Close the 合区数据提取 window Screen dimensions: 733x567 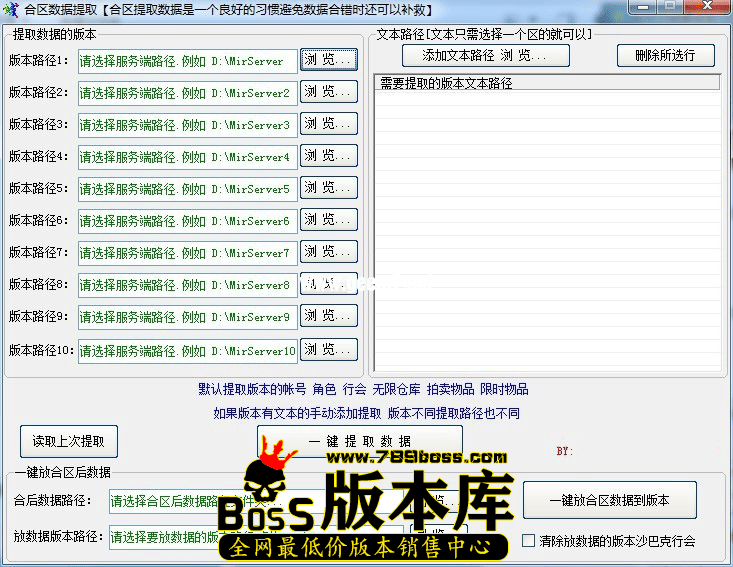pos(707,7)
